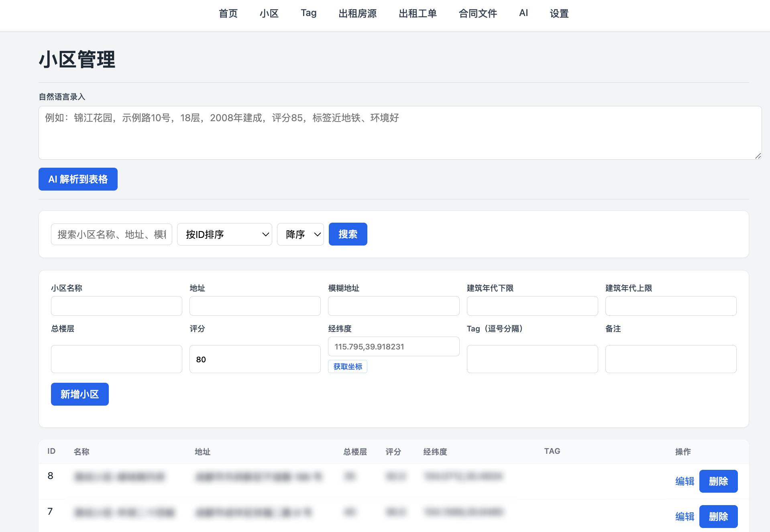Click the 搜索小区名称 search field
The image size is (770, 532).
coord(112,234)
